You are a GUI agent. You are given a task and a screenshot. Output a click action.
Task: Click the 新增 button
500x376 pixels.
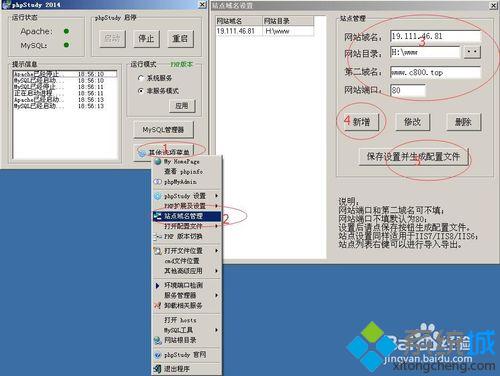pyautogui.click(x=361, y=122)
